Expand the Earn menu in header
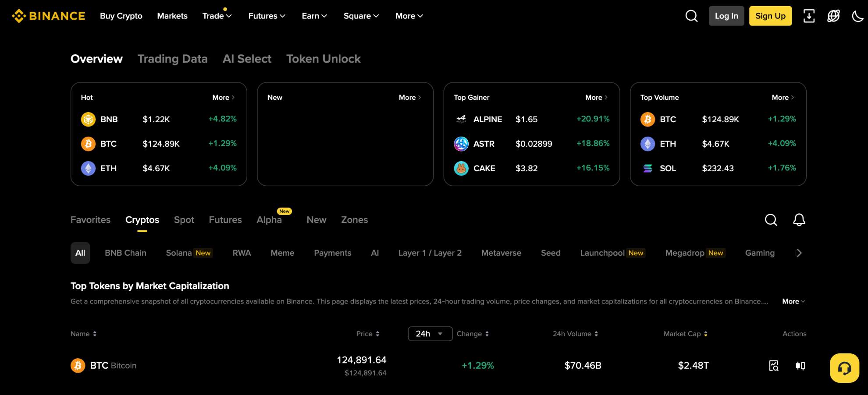Viewport: 868px width, 395px height. pos(314,16)
